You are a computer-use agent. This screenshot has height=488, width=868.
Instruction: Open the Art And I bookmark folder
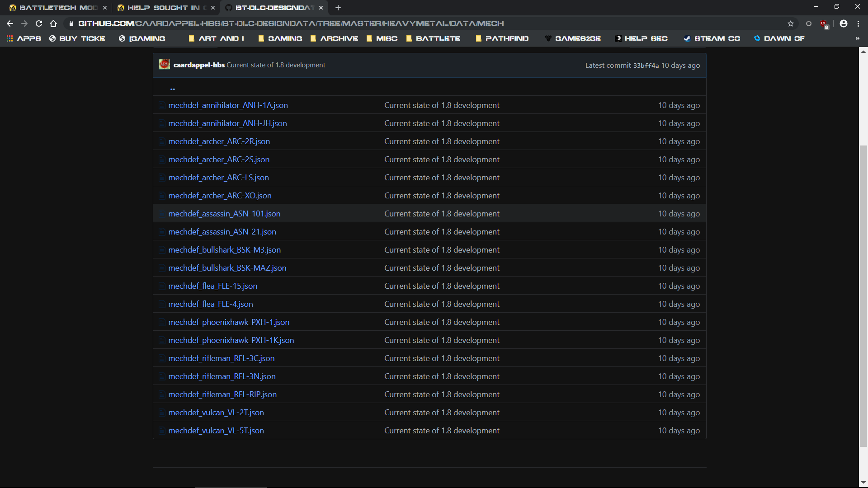(216, 38)
